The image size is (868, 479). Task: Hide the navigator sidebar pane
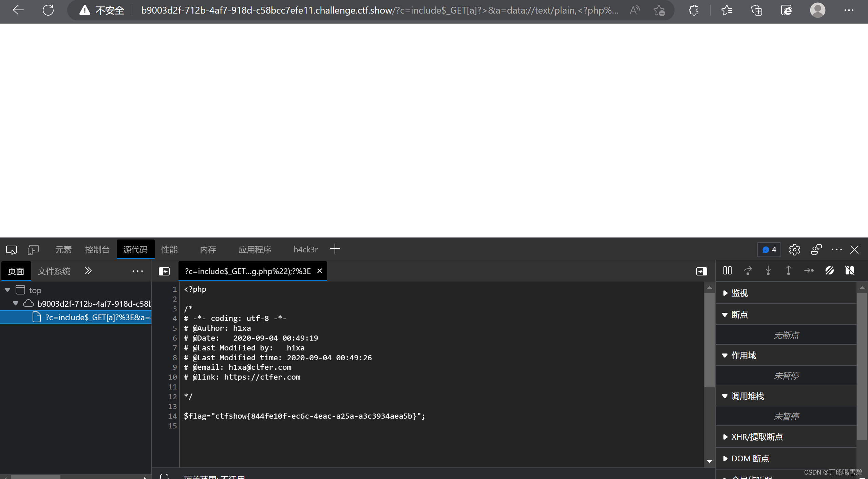(x=164, y=271)
